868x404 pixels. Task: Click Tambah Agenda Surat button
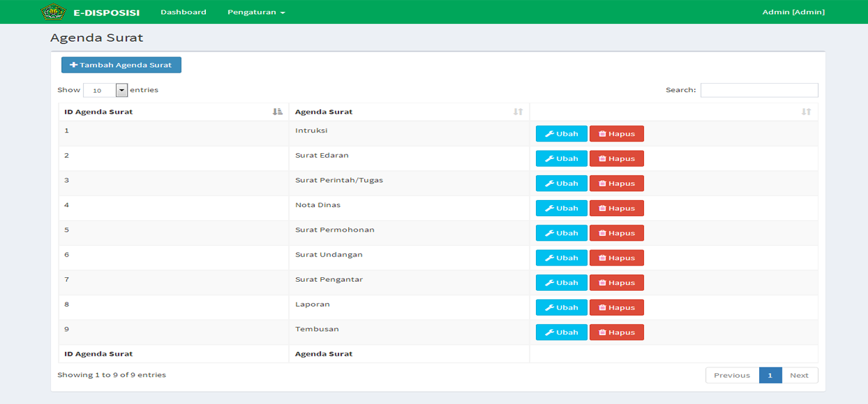[x=121, y=65]
